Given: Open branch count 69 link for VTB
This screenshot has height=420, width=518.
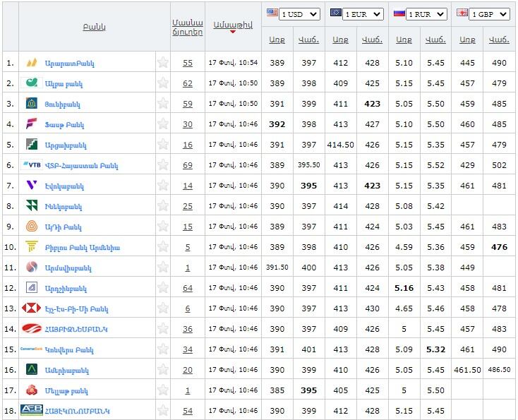Looking at the screenshot, I should (x=187, y=165).
